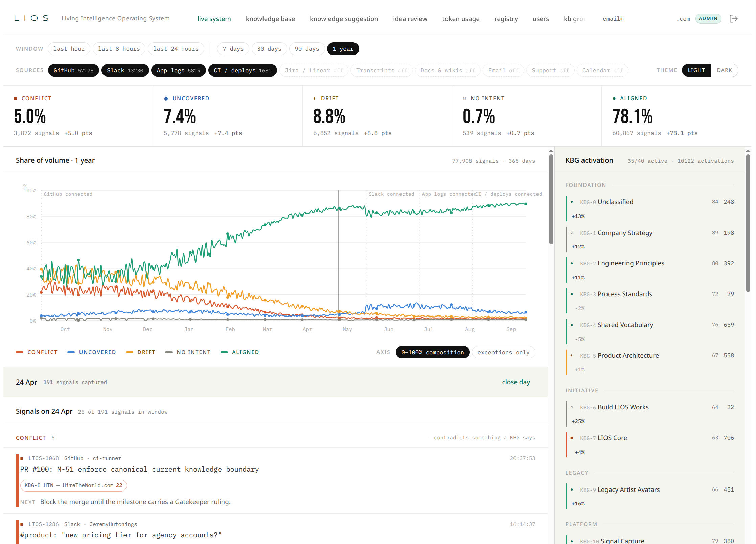Click the close day link
The width and height of the screenshot is (756, 544).
[x=516, y=382]
